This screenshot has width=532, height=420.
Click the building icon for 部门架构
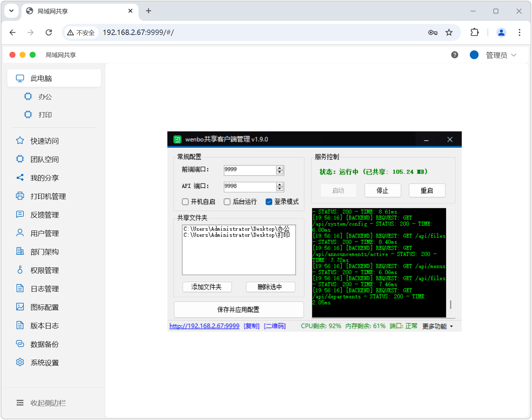click(x=20, y=251)
